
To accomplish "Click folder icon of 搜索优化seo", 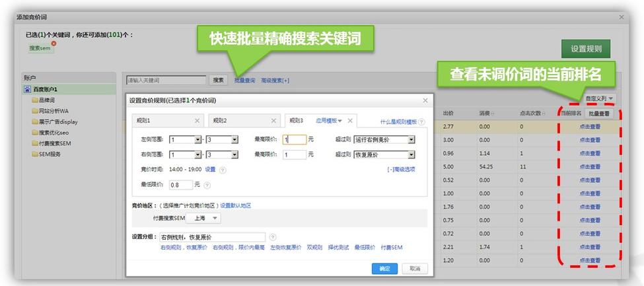I will point(35,133).
